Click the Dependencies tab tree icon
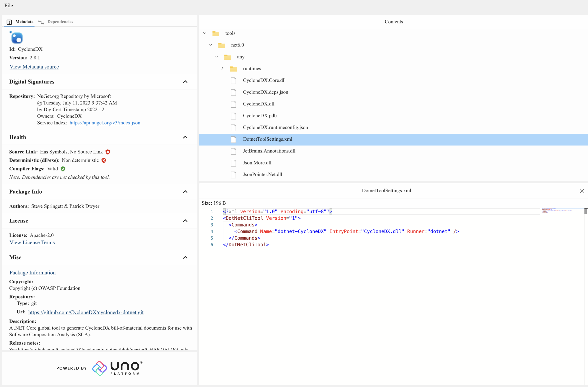Screen dimensions: 588x387 click(41, 22)
